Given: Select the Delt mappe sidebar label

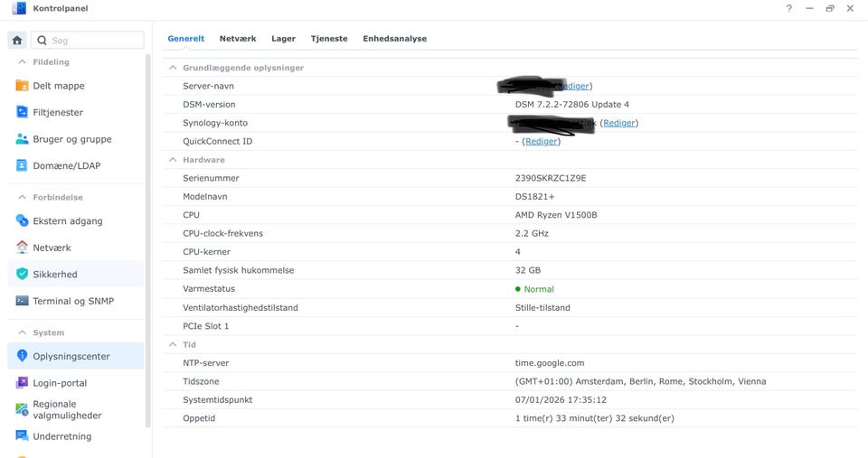Looking at the screenshot, I should (x=59, y=86).
